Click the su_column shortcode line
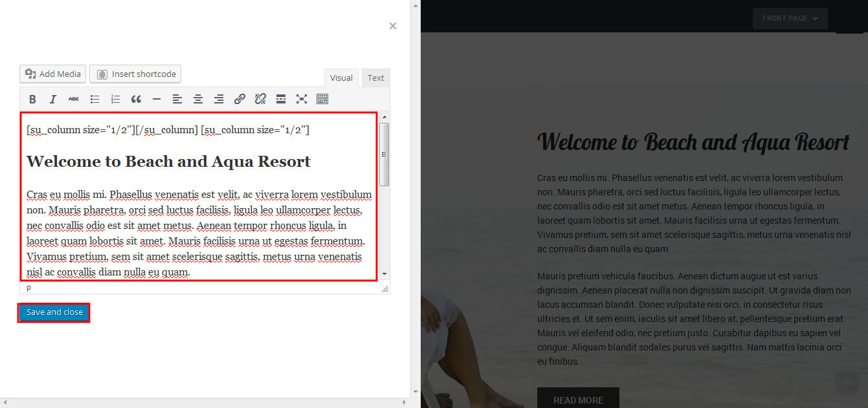Image resolution: width=868 pixels, height=408 pixels. [x=168, y=130]
